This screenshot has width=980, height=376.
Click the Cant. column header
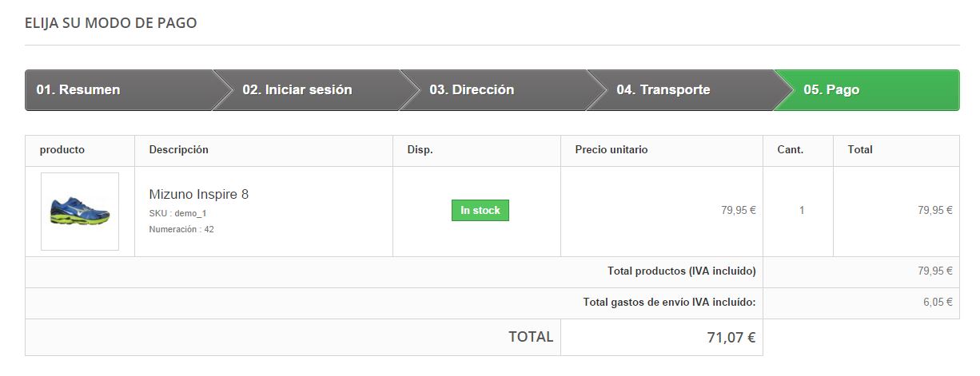click(x=790, y=150)
